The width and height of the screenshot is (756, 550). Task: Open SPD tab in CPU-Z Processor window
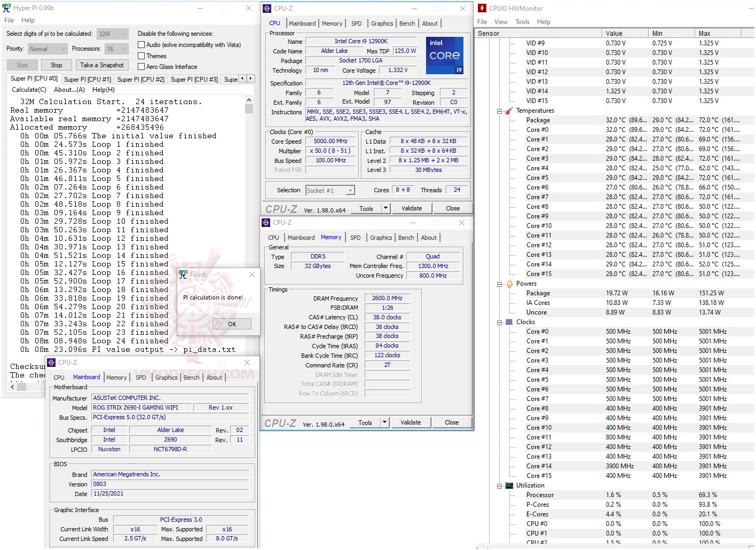coord(356,23)
